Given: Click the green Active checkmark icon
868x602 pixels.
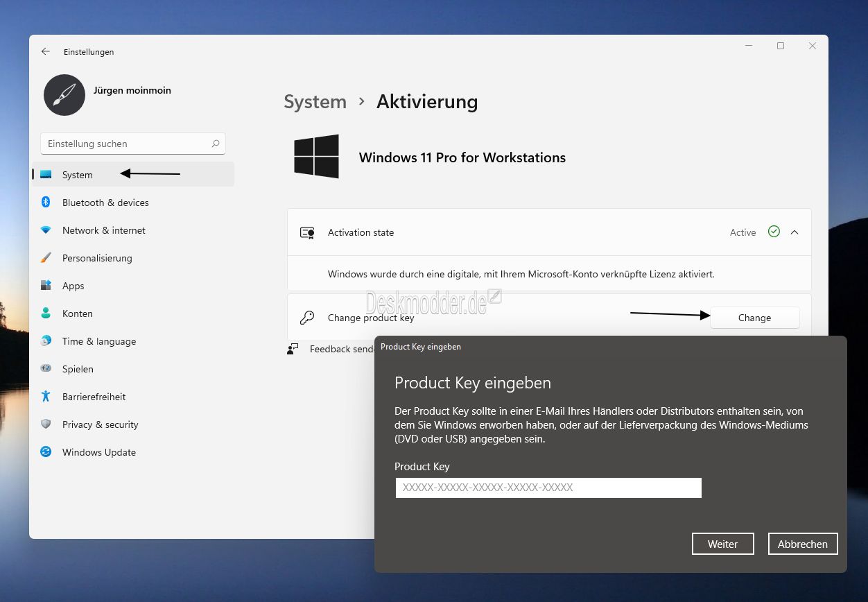Looking at the screenshot, I should click(x=774, y=232).
